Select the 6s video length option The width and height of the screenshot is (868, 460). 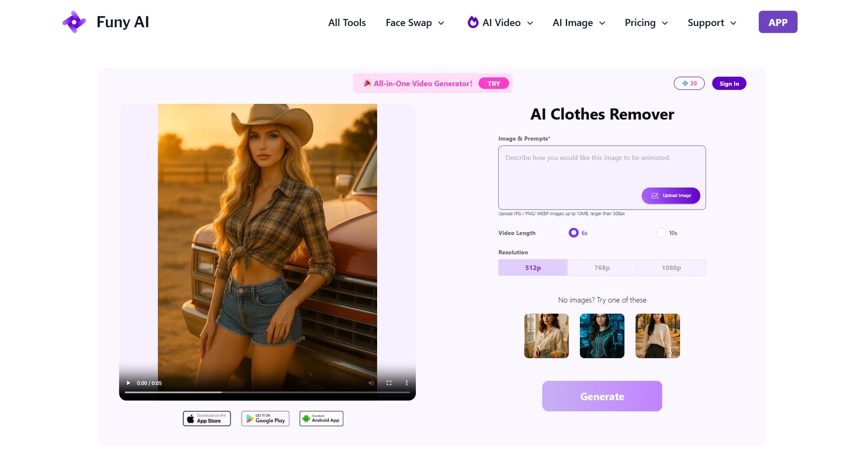[573, 233]
